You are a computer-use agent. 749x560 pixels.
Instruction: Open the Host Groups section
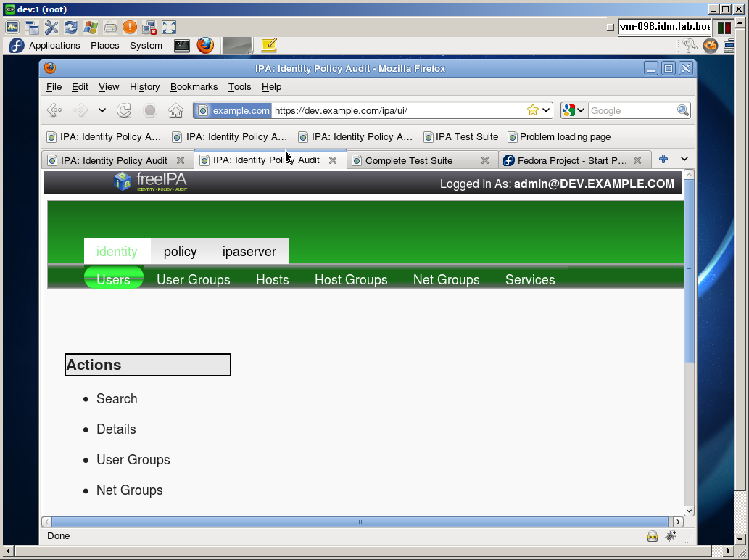pyautogui.click(x=351, y=280)
